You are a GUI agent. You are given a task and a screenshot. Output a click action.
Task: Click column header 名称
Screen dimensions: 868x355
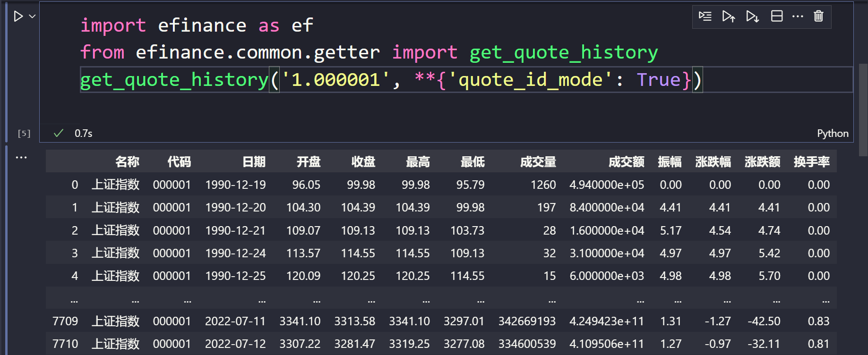coord(127,162)
